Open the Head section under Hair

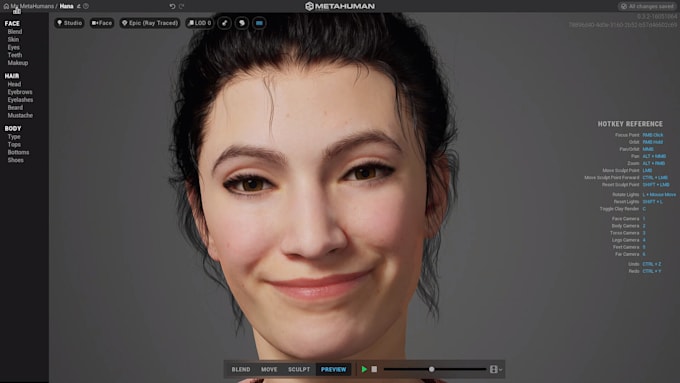point(14,84)
